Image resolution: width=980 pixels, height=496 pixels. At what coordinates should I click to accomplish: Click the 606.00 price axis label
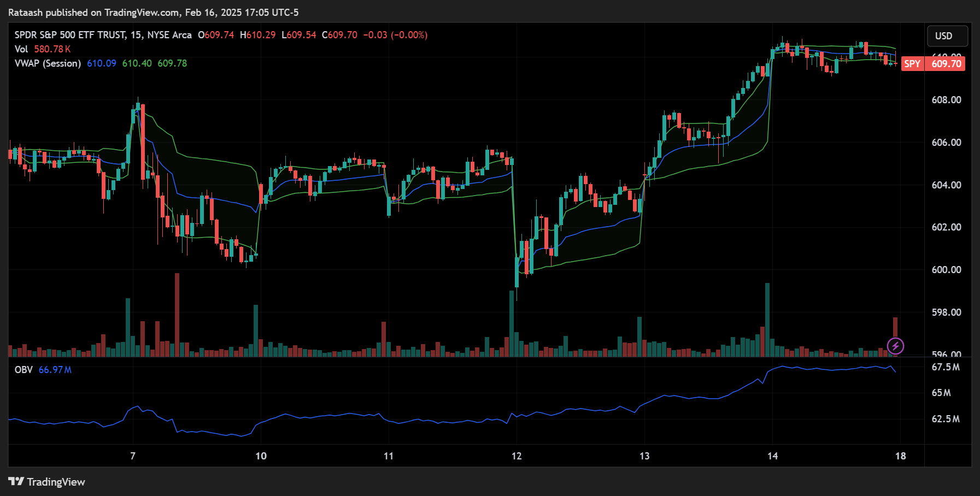(947, 143)
